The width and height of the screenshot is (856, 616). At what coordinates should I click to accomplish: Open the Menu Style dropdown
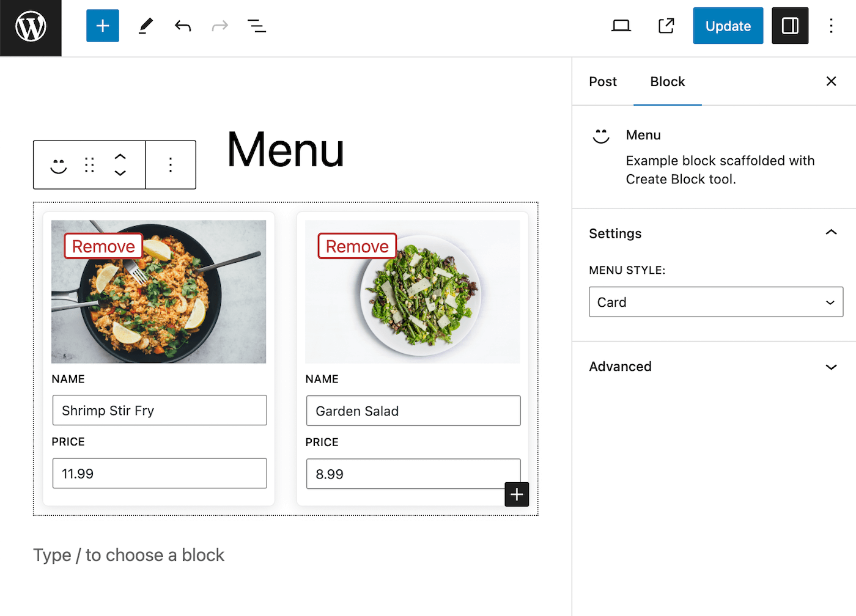pos(715,302)
